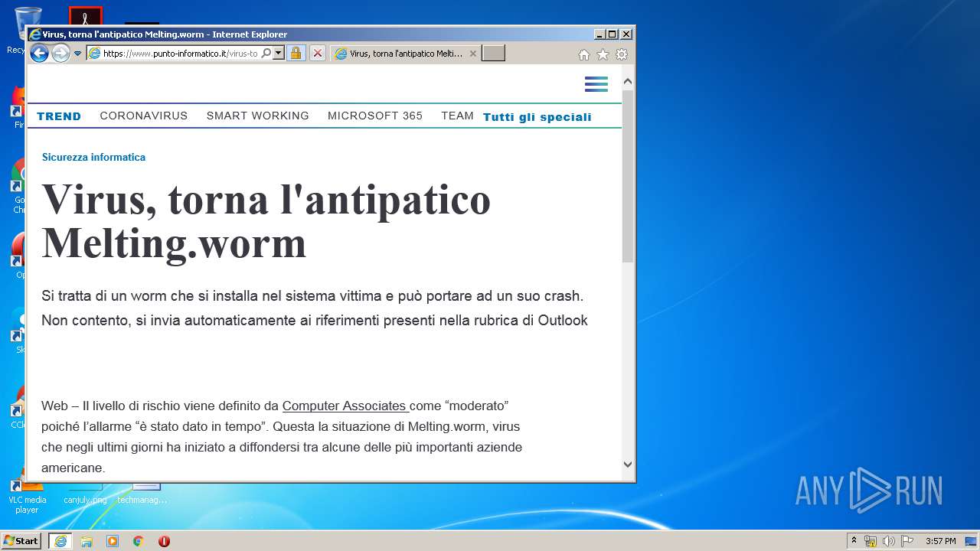Minimize the Internet Explorer window

[599, 34]
